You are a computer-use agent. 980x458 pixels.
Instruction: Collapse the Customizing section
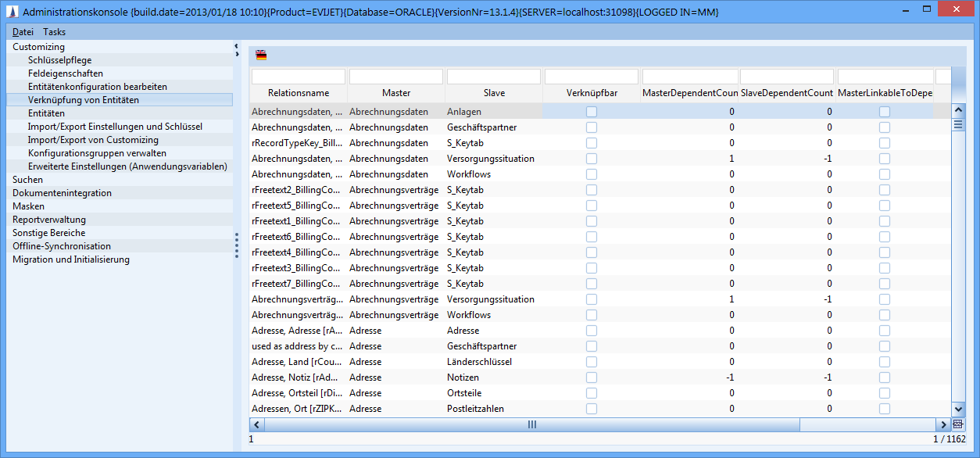tap(38, 47)
